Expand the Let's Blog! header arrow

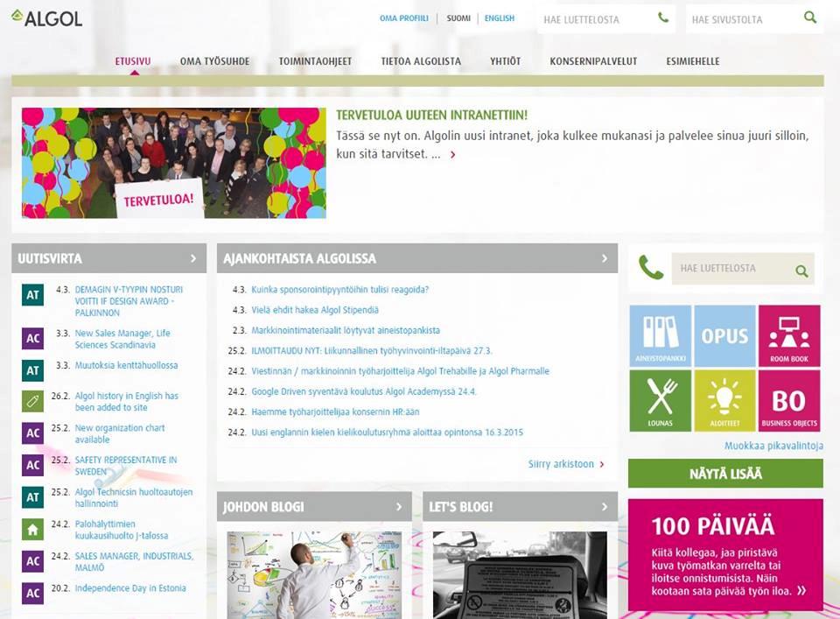pos(605,506)
